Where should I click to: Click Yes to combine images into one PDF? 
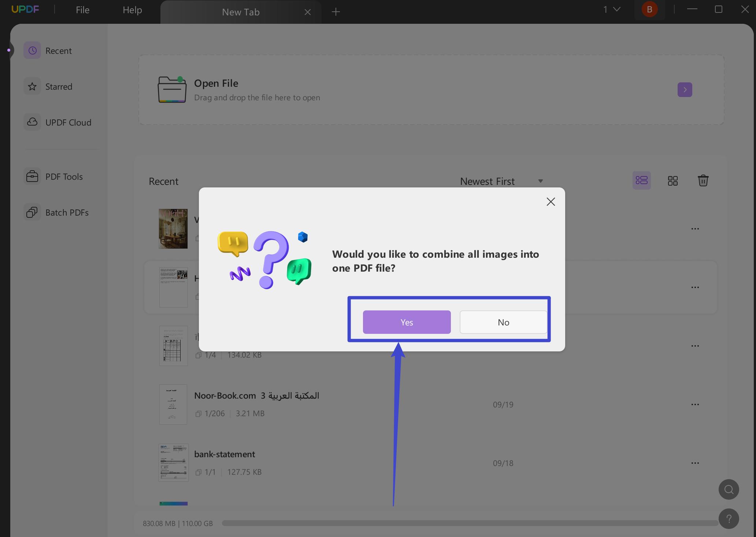coord(407,322)
